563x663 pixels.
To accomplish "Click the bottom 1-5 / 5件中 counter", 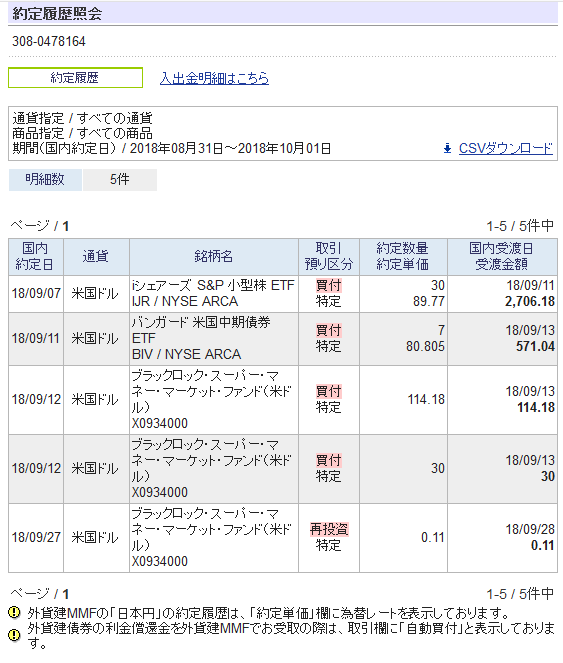I will pos(520,594).
